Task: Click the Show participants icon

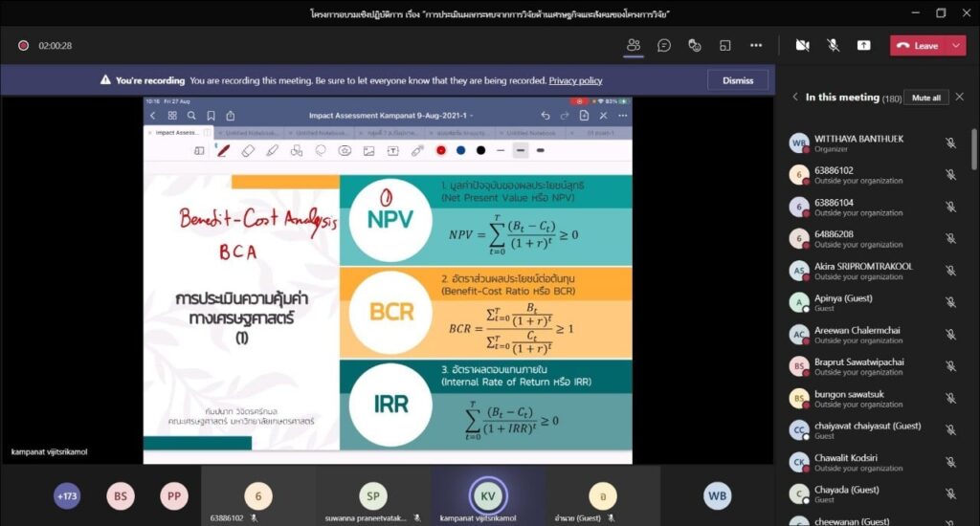Action: click(x=633, y=45)
